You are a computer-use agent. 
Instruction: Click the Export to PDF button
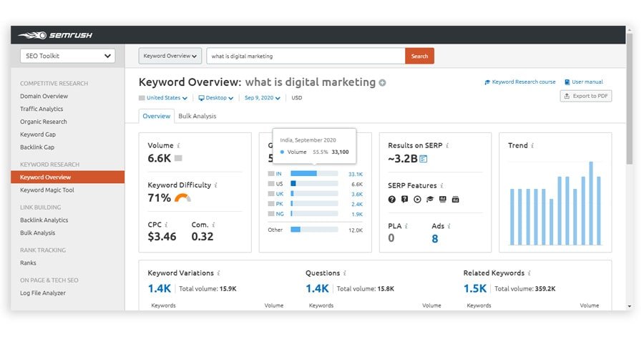pyautogui.click(x=585, y=96)
